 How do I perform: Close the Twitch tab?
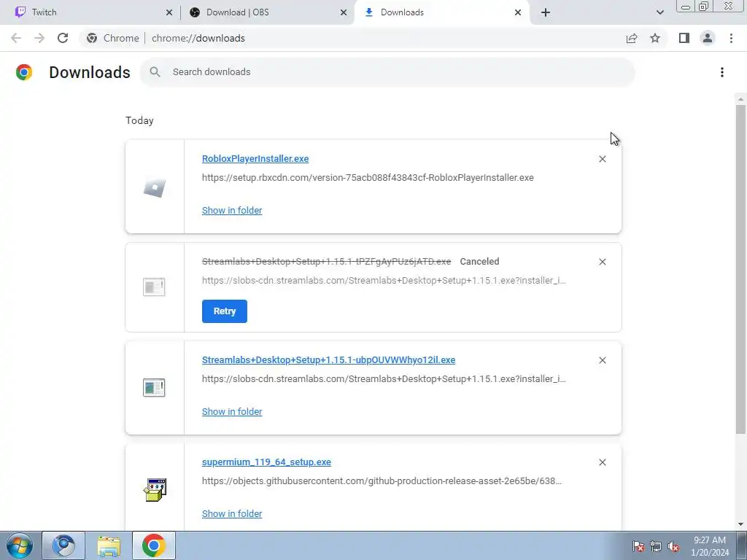click(169, 13)
